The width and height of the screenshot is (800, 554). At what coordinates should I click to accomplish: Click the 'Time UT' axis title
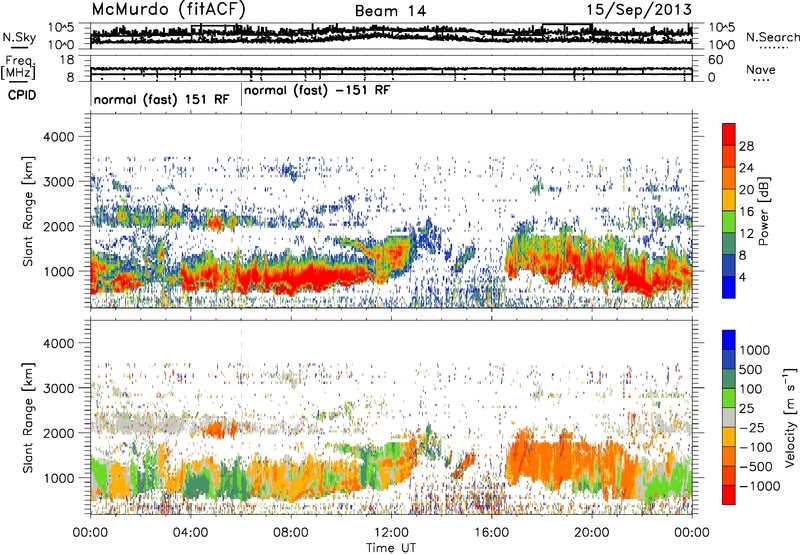391,547
